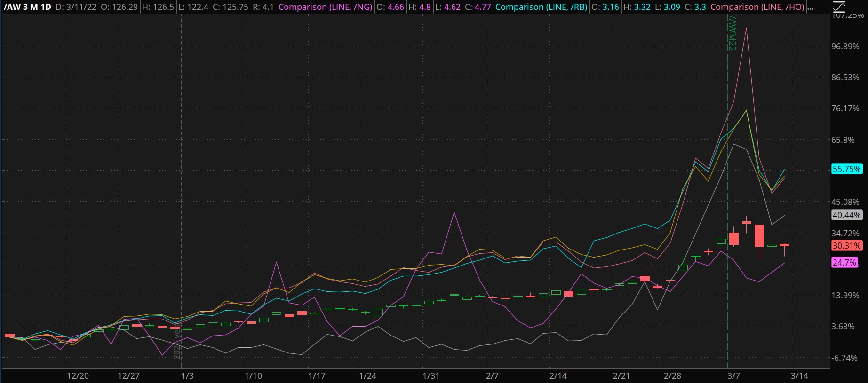Click the 3/7 date on time axis
Image resolution: width=868 pixels, height=383 pixels.
pos(733,376)
